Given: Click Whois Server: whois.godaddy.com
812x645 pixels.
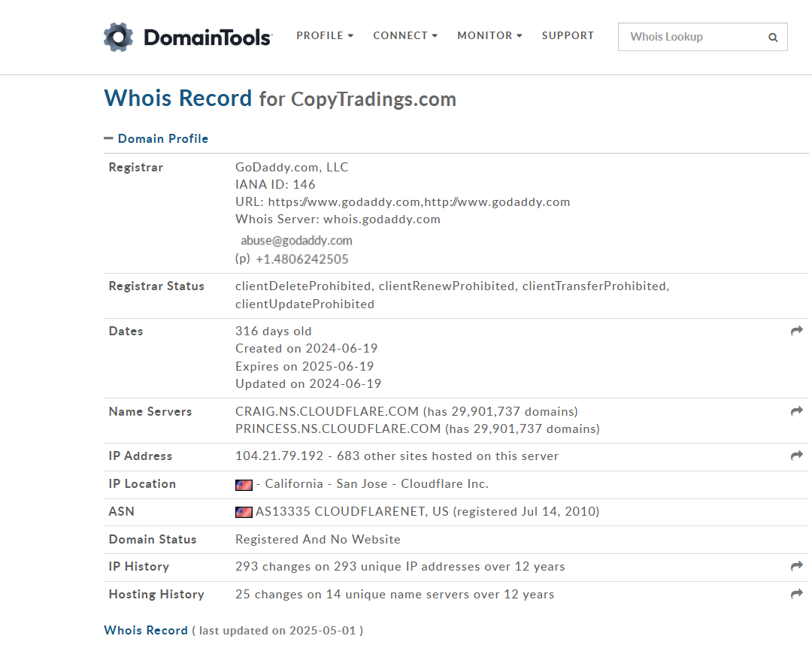Looking at the screenshot, I should [338, 219].
